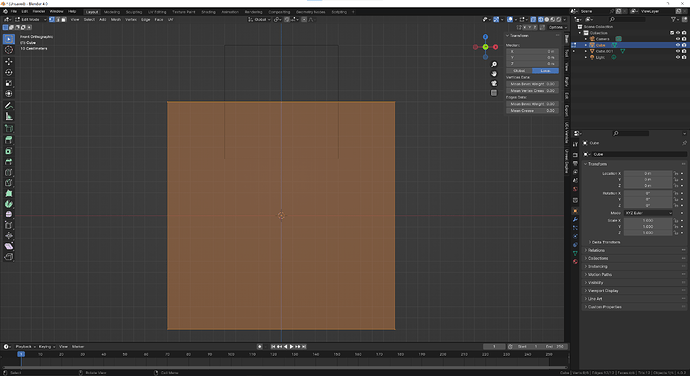Open the Playback menu in timeline
Screen dimensions: 690x376
pyautogui.click(x=25, y=347)
